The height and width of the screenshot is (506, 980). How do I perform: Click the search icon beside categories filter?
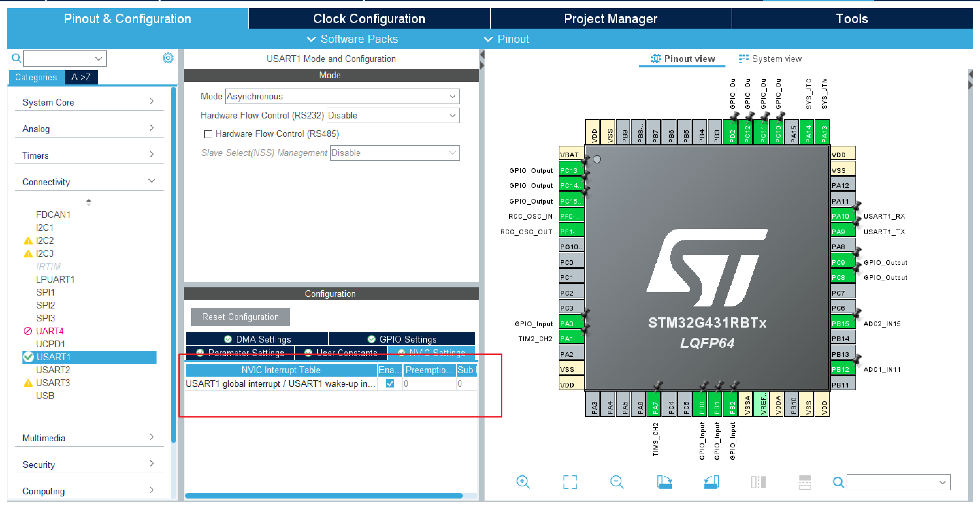(x=16, y=58)
